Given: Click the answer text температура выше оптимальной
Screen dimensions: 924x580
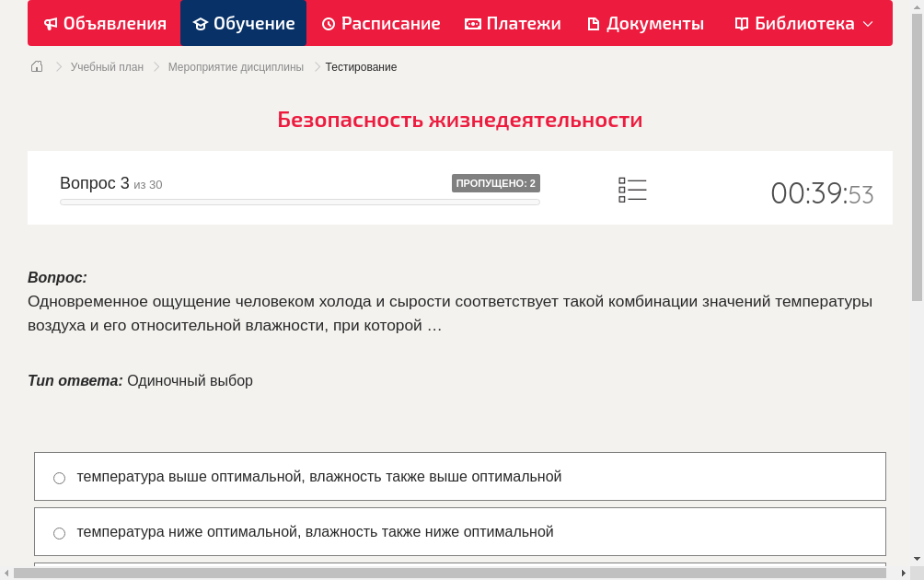Looking at the screenshot, I should (320, 477).
